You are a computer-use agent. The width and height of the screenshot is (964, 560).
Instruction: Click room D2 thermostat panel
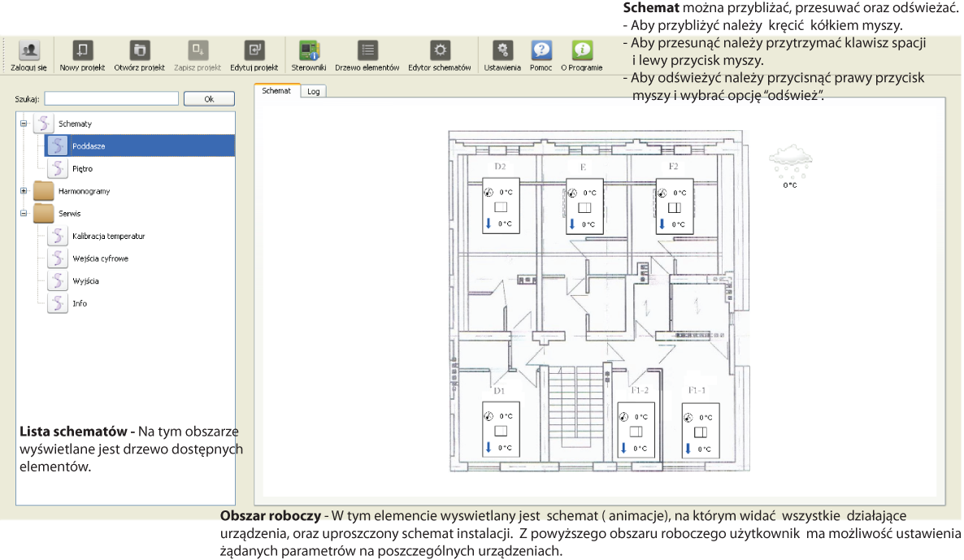pyautogui.click(x=501, y=206)
